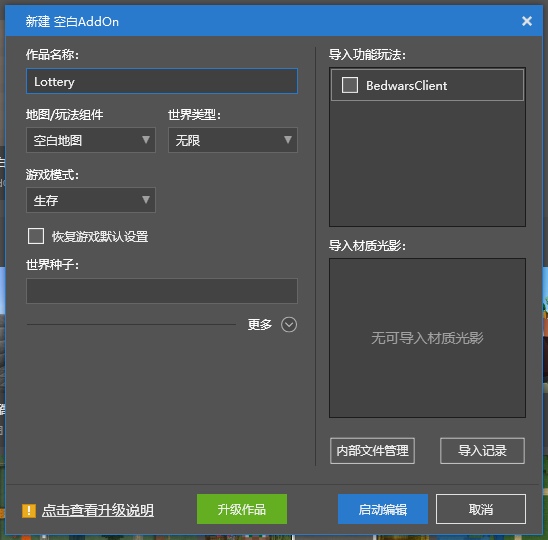Tick the BedwarsClient checkbox
Screen dimensions: 548x540
click(349, 85)
